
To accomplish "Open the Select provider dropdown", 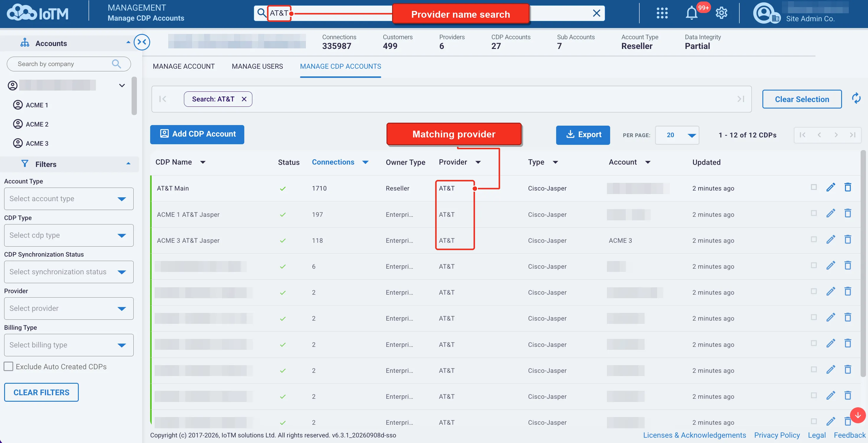I will pyautogui.click(x=69, y=308).
